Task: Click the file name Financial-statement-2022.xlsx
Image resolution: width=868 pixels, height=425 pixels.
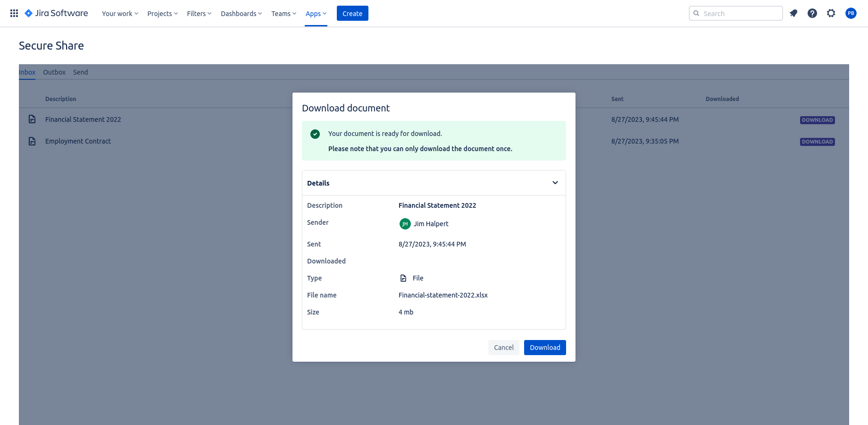Action: 443,295
